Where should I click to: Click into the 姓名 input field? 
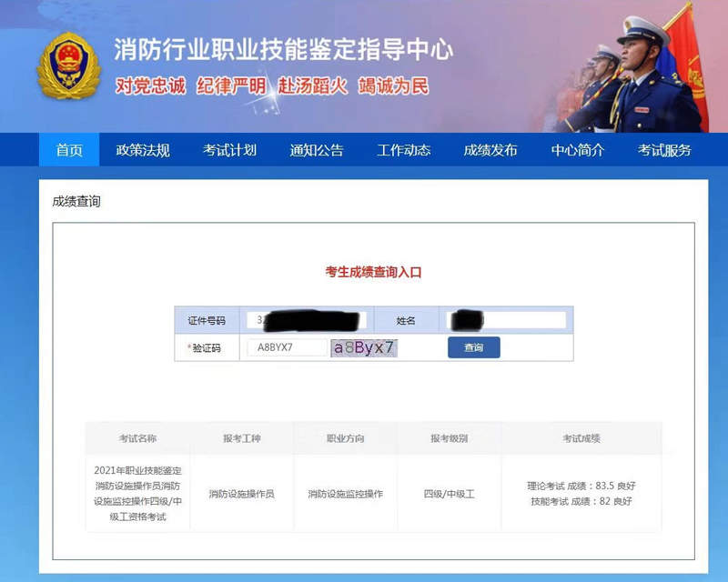point(507,320)
